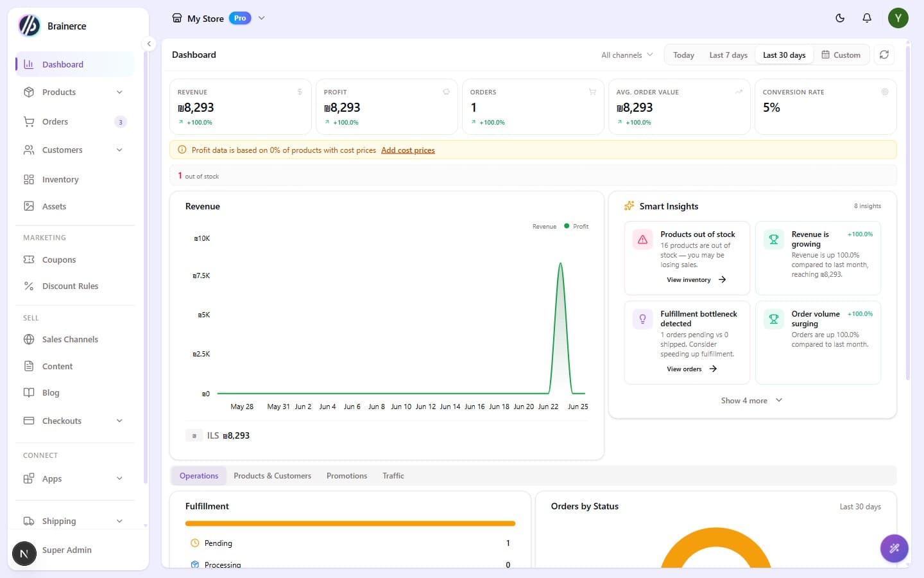This screenshot has height=578, width=924.
Task: Click the Pro plan badge
Action: click(x=240, y=18)
